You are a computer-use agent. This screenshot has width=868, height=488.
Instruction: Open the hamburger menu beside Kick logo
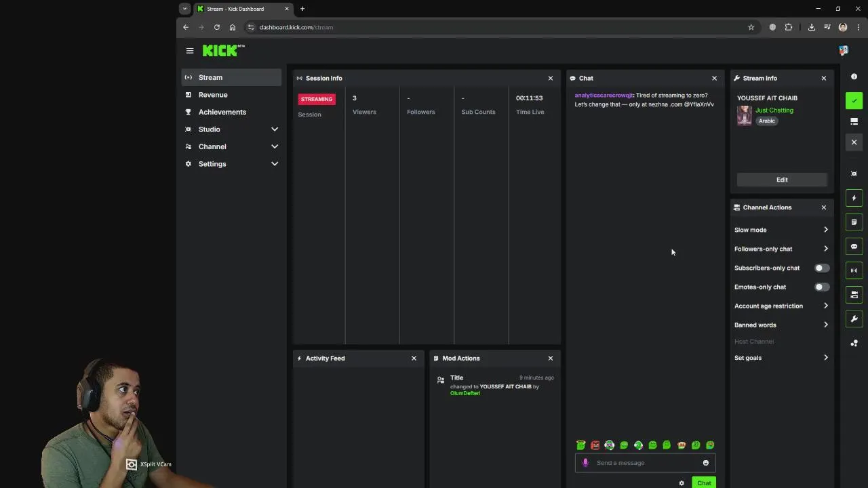pyautogui.click(x=190, y=50)
